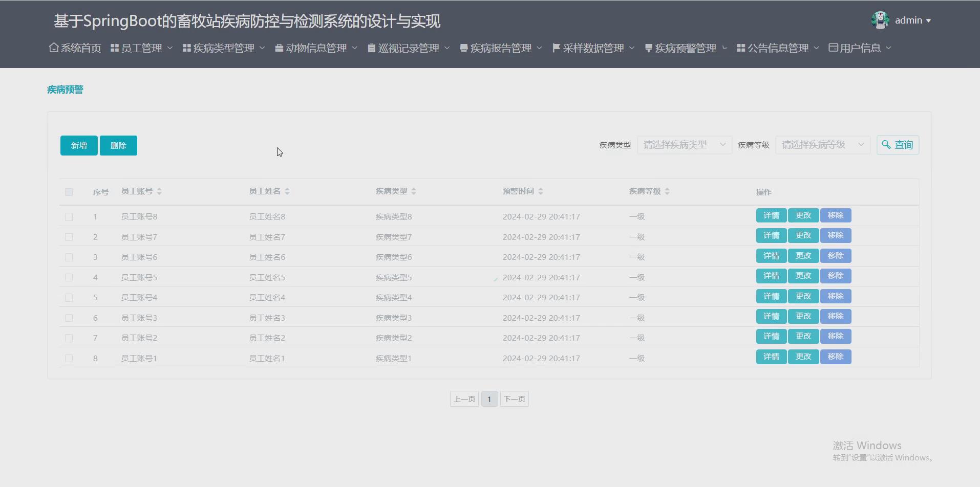Click the grid icon before 员工管理
This screenshot has height=487, width=980.
tap(114, 48)
